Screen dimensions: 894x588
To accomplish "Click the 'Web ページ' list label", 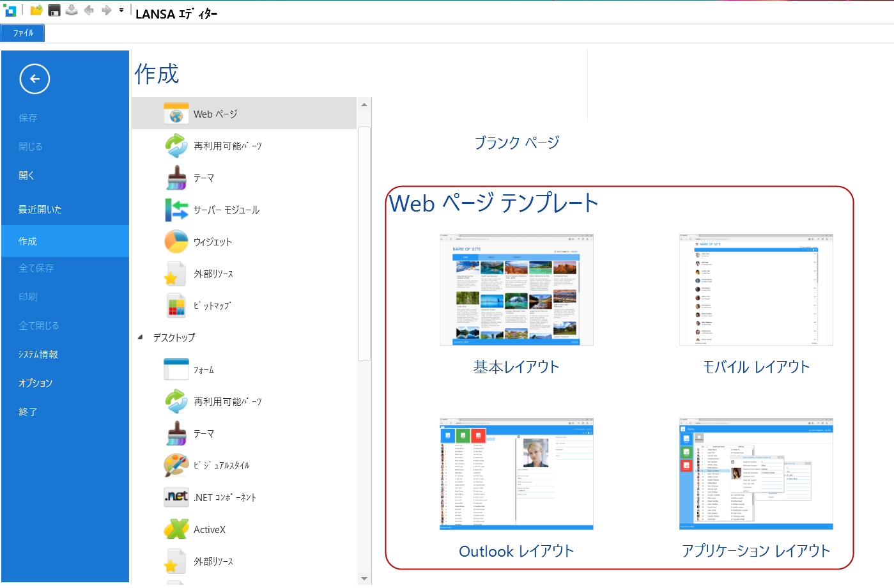I will [215, 114].
